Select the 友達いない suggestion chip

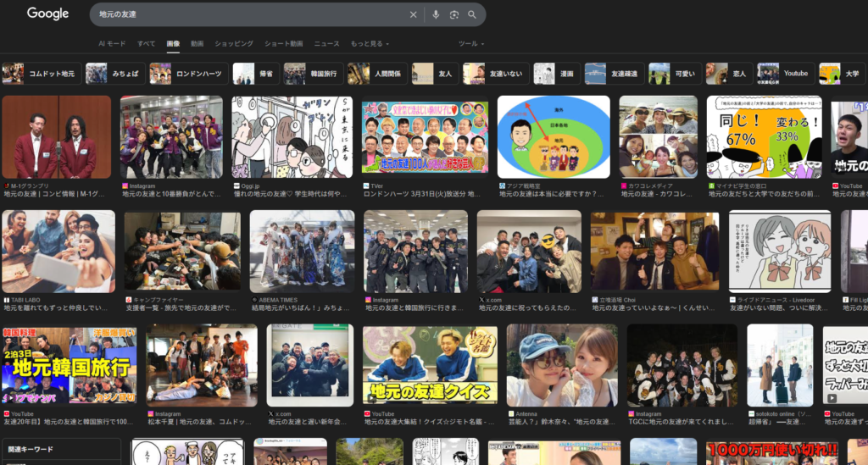[x=497, y=74]
